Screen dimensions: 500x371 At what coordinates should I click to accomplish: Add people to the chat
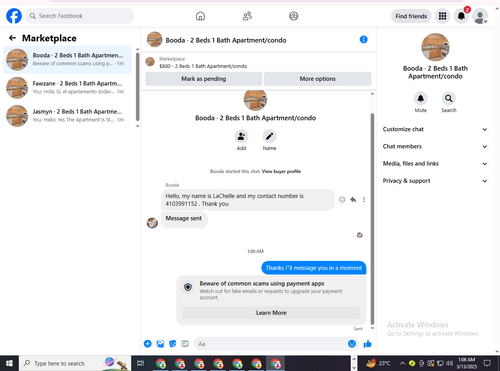241,136
